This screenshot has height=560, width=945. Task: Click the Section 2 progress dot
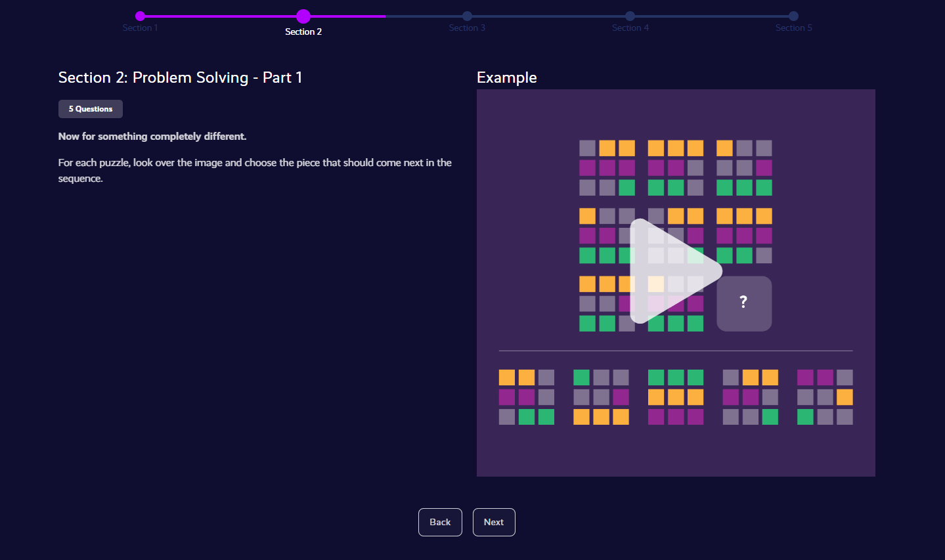tap(303, 16)
